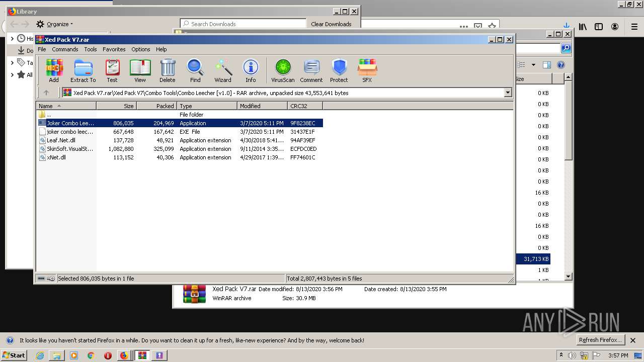The height and width of the screenshot is (362, 644).
Task: Create SFX archive icon
Action: (x=367, y=71)
